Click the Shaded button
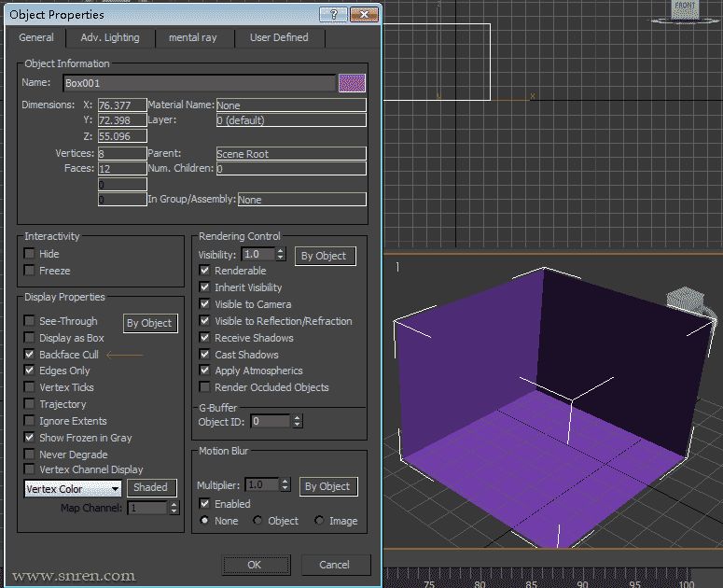 coord(150,487)
